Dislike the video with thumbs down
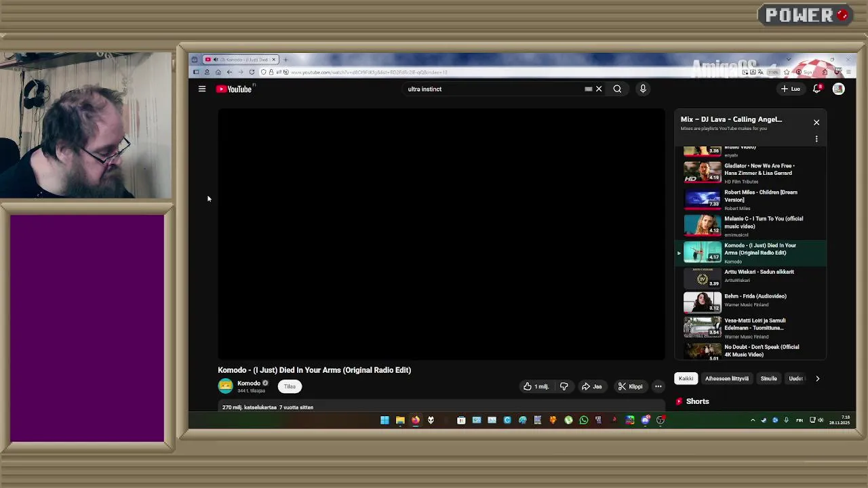 (564, 386)
